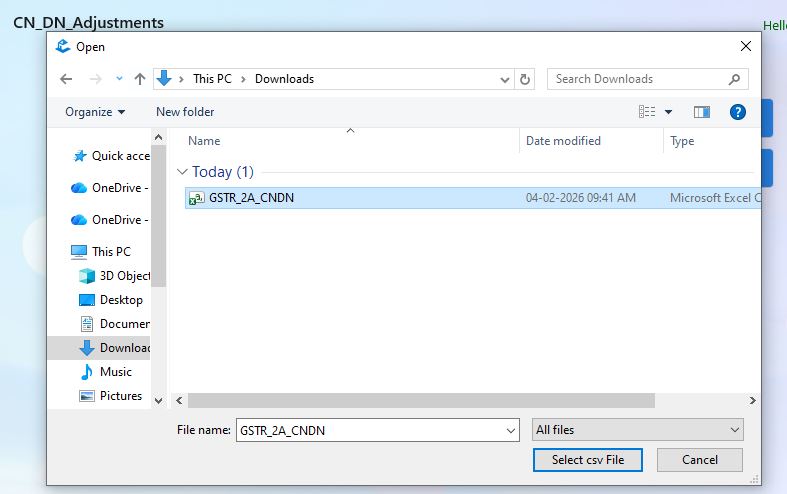Select Music in the navigation pane
787x494 pixels.
115,372
